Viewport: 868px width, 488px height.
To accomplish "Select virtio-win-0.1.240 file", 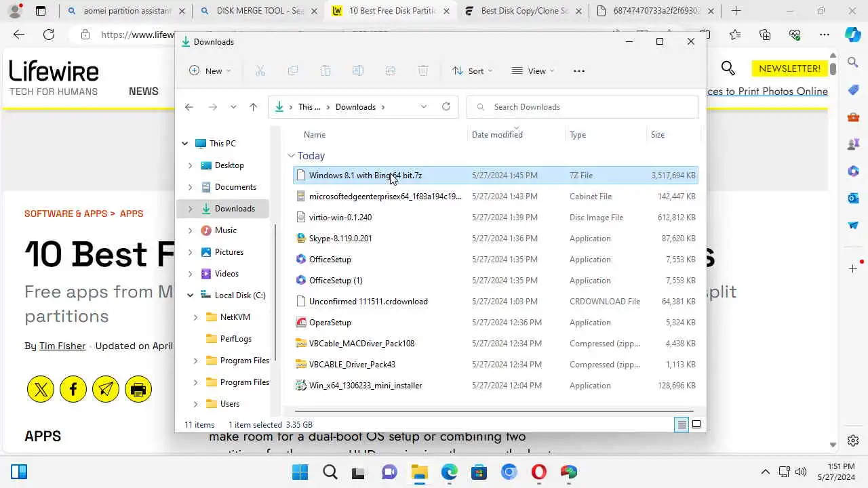I will tap(496, 218).
